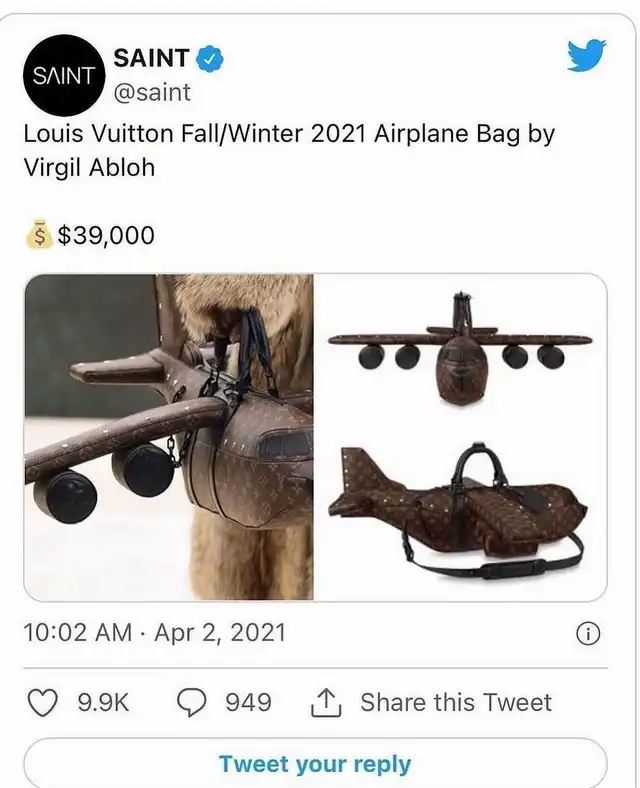Click the $39,000 price text
The width and height of the screenshot is (640, 788).
click(x=106, y=235)
